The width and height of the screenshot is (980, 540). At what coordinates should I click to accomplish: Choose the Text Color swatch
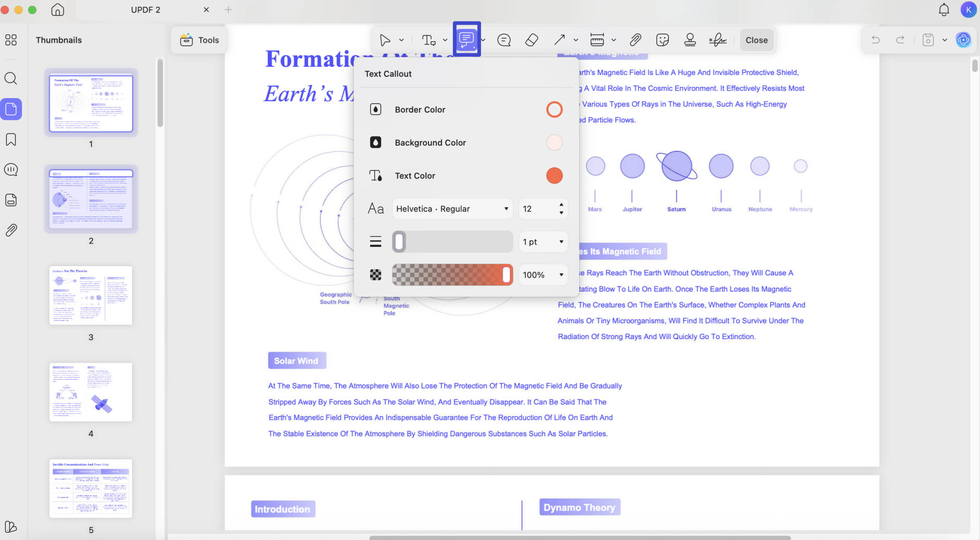point(554,176)
